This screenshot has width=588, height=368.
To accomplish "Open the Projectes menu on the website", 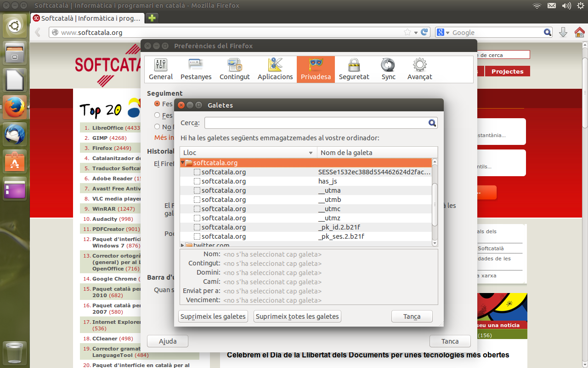I will 507,71.
